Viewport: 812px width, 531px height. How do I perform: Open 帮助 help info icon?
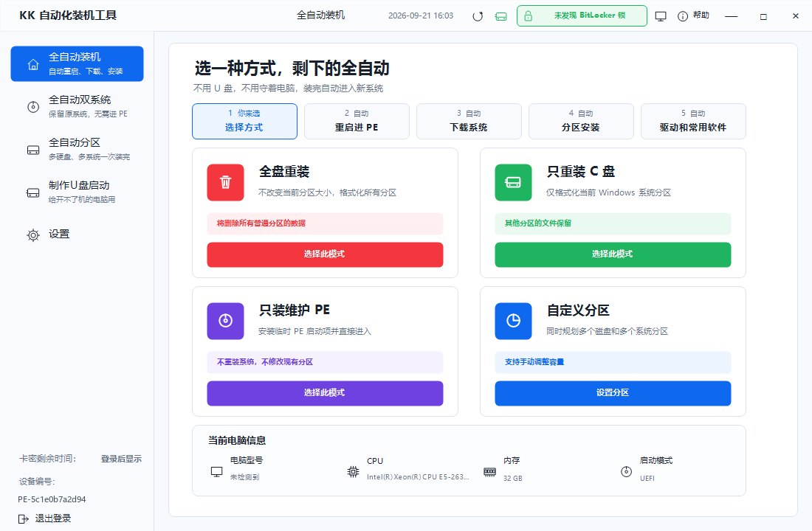pos(683,16)
